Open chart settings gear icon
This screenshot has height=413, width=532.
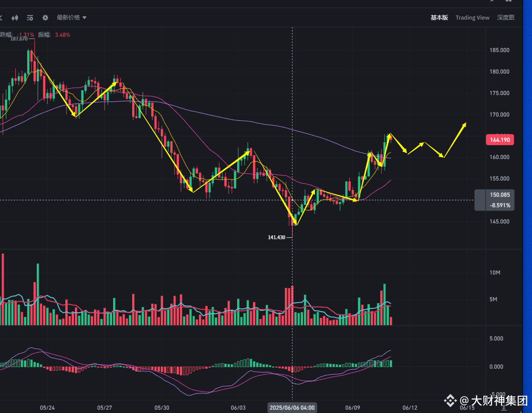pyautogui.click(x=45, y=18)
